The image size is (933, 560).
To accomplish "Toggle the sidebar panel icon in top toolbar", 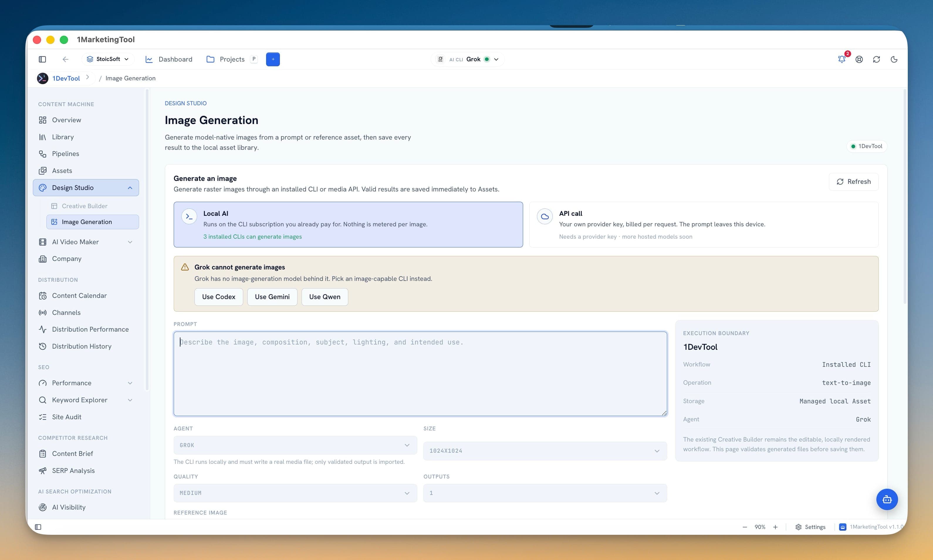I will click(42, 59).
